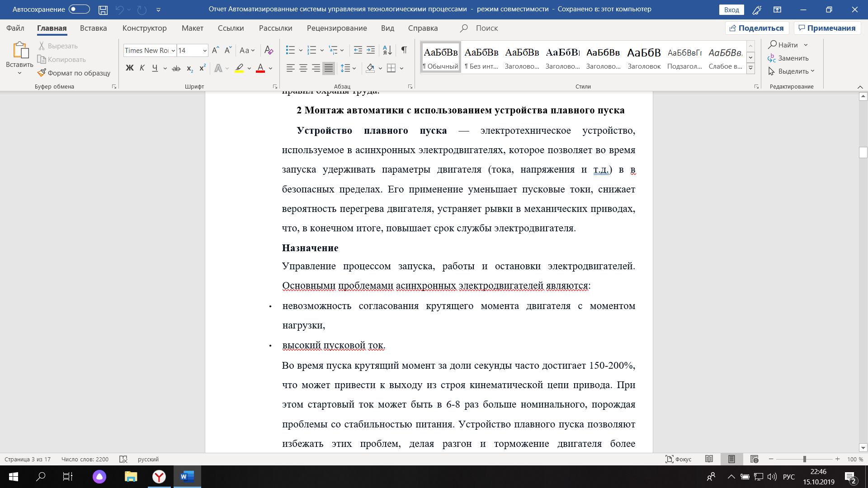Toggle show paragraph marks (¶)
This screenshot has width=868, height=488.
tap(404, 50)
